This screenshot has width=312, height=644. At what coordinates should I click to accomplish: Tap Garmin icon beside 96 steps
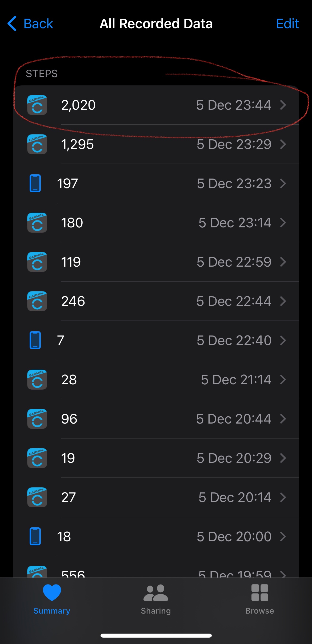click(37, 419)
